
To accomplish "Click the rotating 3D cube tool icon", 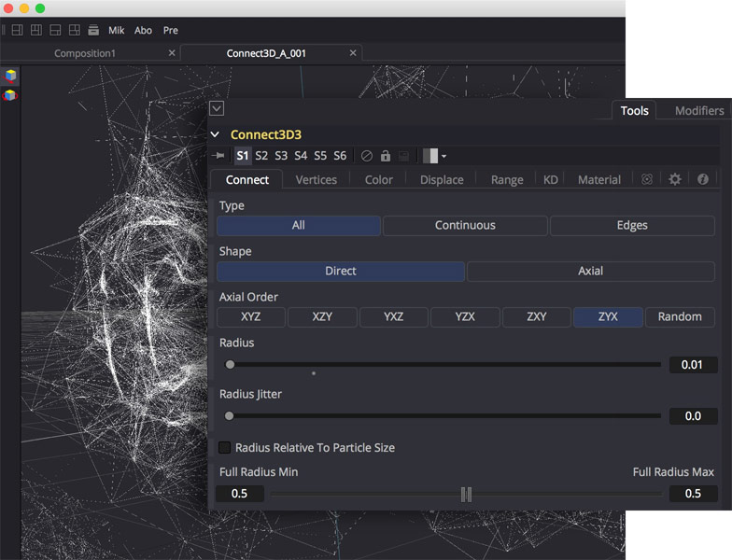I will pyautogui.click(x=10, y=95).
